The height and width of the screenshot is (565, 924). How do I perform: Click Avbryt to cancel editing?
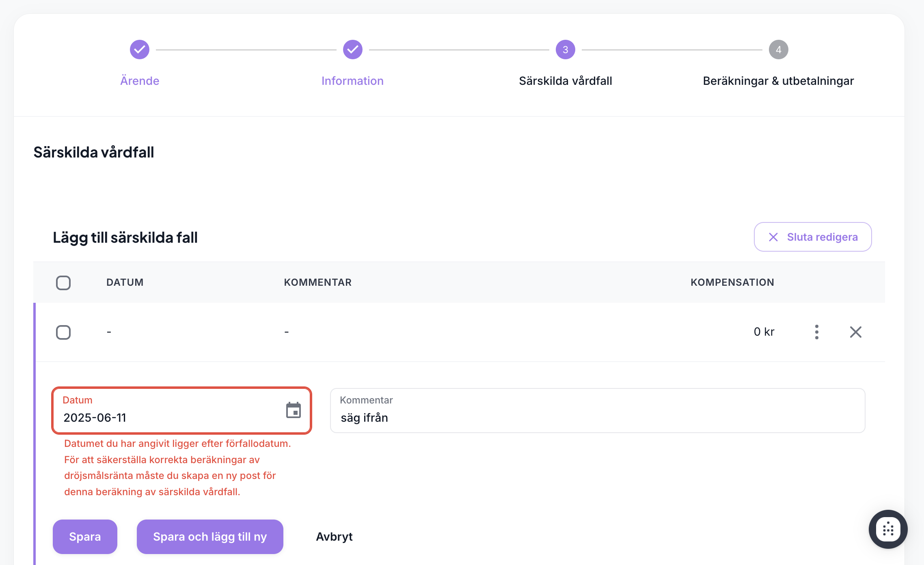(x=334, y=537)
